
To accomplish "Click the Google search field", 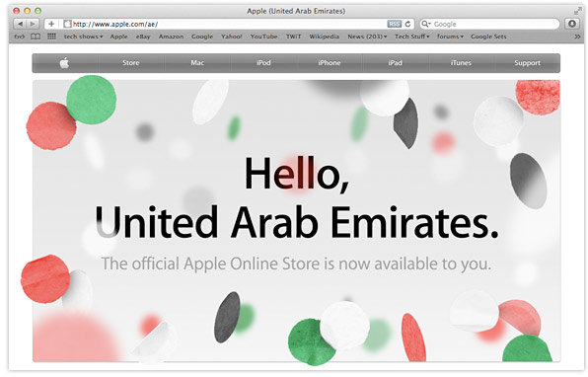I will tap(489, 24).
